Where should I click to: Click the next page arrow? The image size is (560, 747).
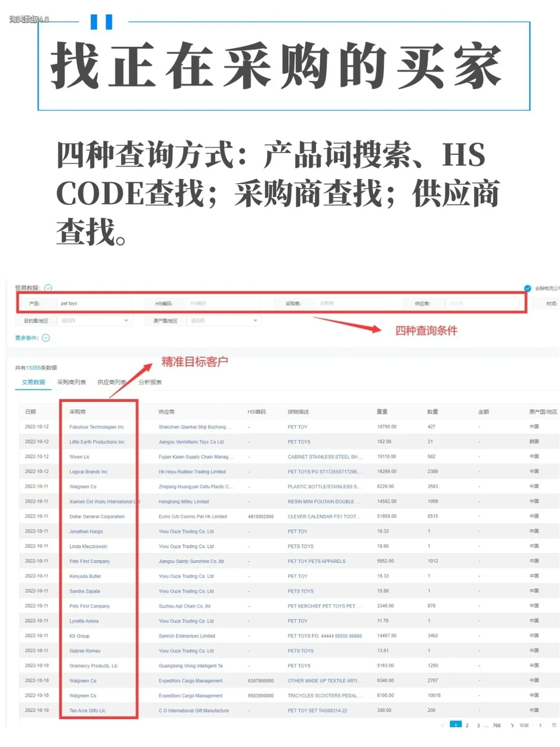tap(512, 725)
